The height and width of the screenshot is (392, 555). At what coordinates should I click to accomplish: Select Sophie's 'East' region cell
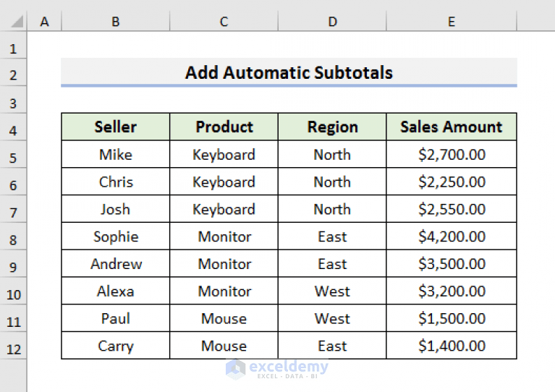332,237
